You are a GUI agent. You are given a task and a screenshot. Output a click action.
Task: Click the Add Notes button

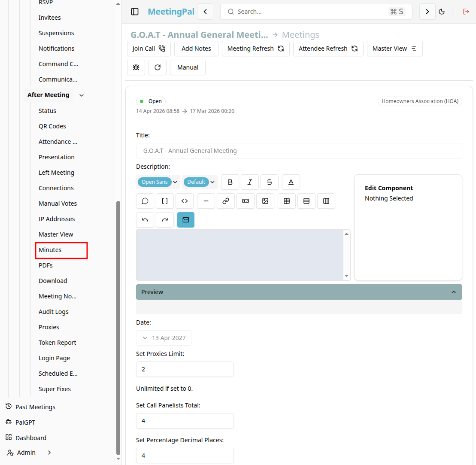coord(197,49)
